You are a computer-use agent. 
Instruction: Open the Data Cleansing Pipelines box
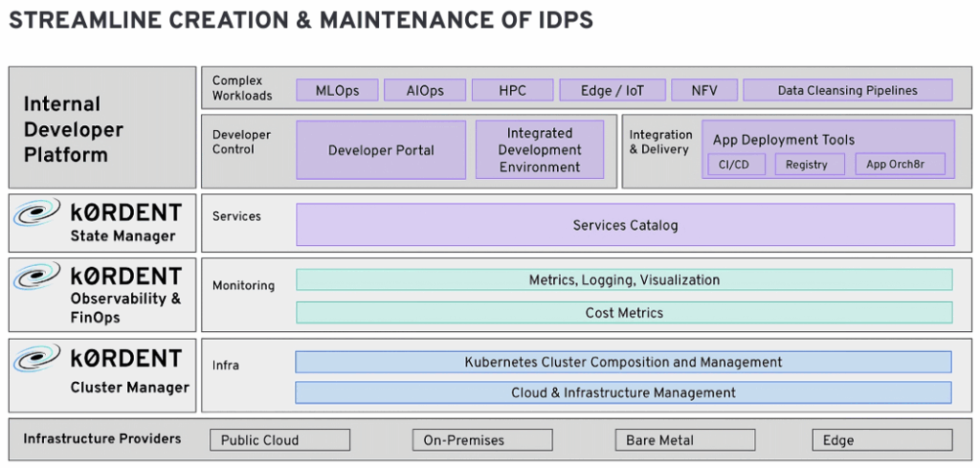click(848, 90)
